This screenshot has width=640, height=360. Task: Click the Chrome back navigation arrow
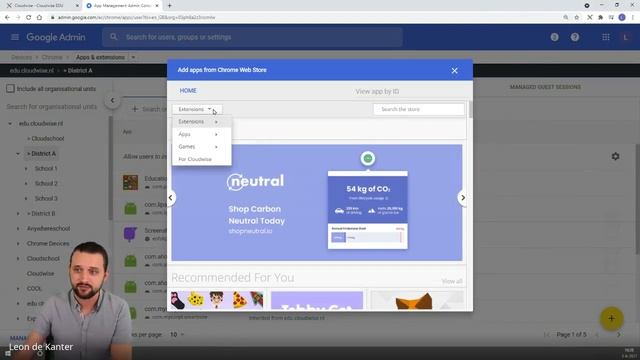coord(7,18)
